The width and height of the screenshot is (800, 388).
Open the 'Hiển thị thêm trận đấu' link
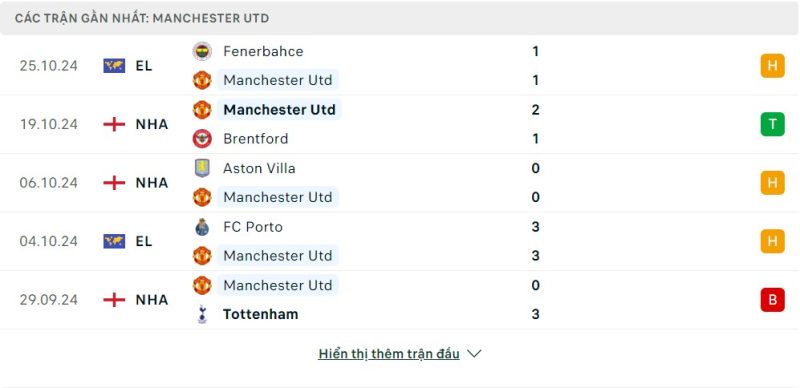[389, 354]
